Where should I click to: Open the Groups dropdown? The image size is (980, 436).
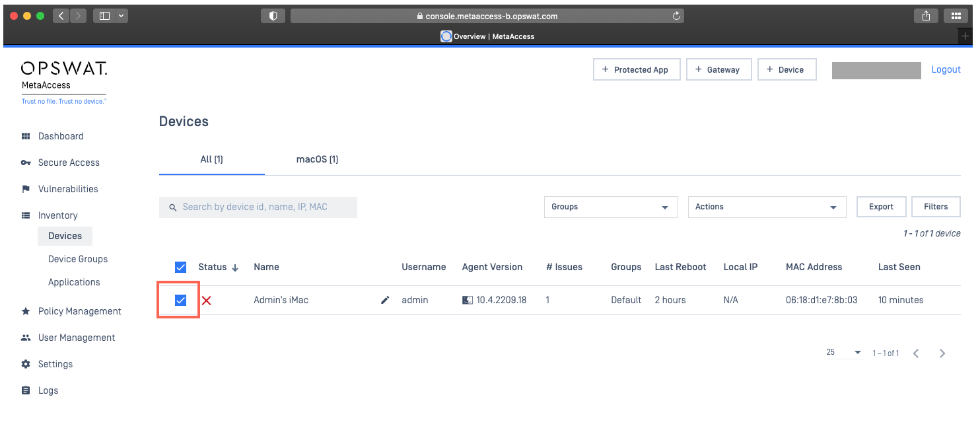coord(611,207)
